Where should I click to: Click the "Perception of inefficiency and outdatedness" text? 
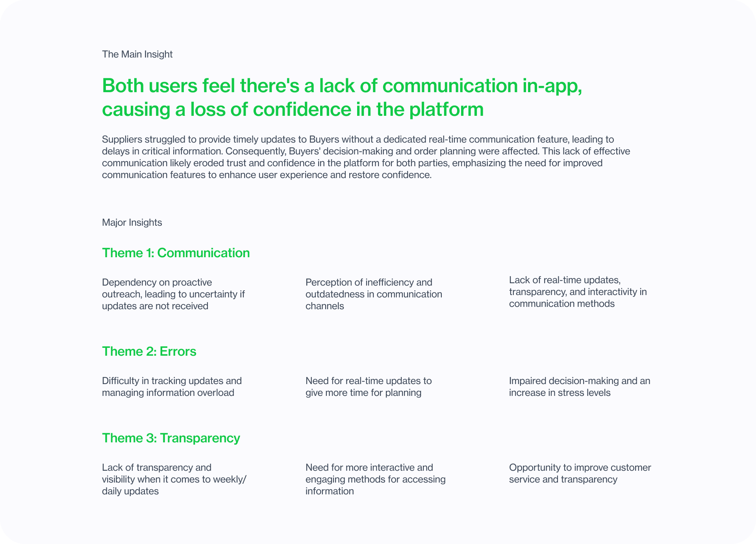click(x=374, y=294)
